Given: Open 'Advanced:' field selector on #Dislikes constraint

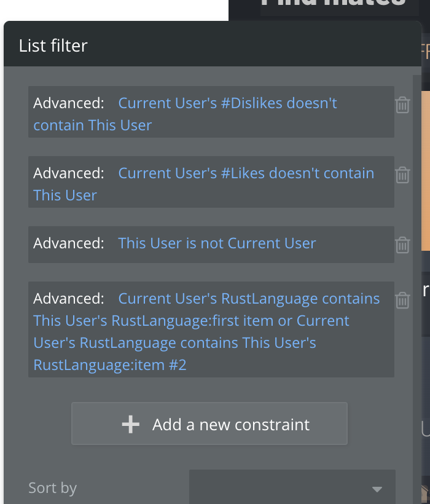Looking at the screenshot, I should pos(69,103).
